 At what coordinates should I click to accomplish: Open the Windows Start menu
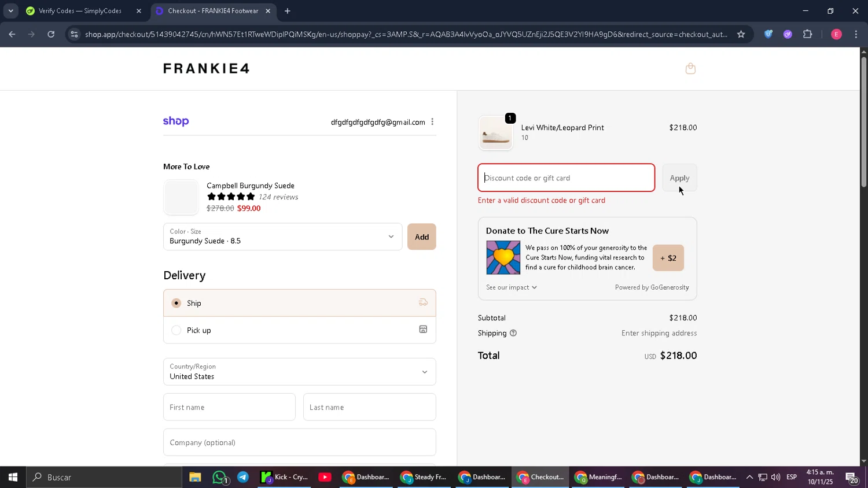click(x=13, y=477)
